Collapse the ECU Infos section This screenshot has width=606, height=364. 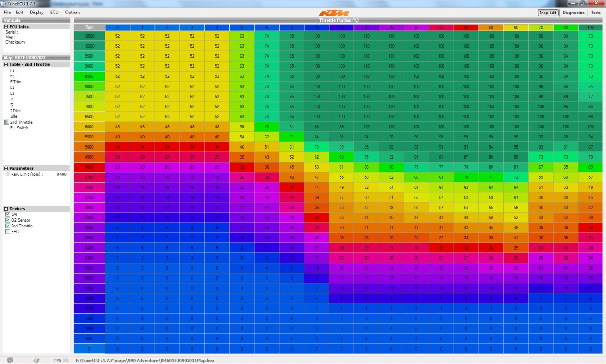click(x=6, y=27)
